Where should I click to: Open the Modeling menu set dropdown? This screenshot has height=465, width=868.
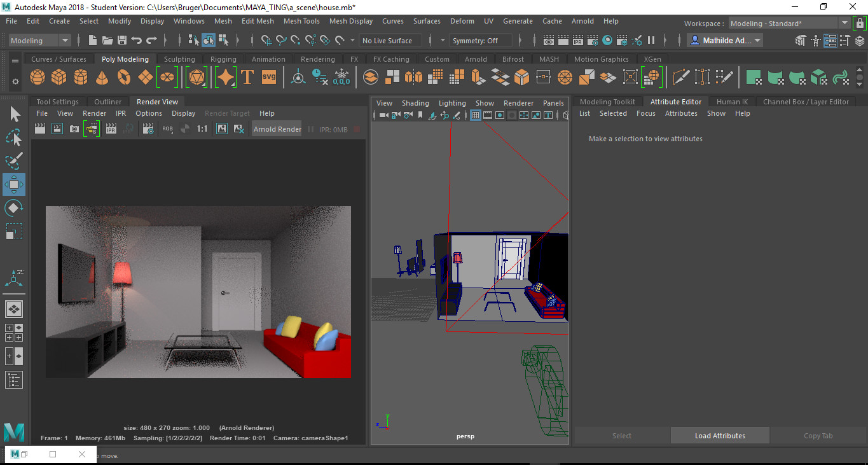40,41
